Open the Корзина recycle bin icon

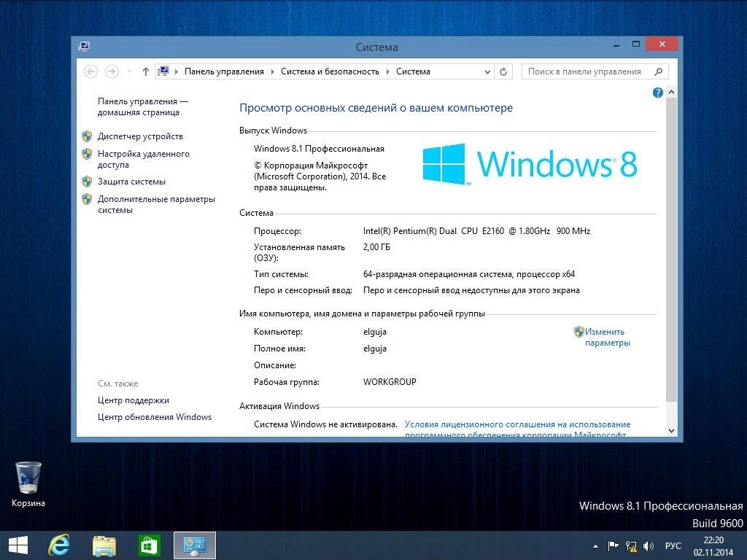(28, 484)
